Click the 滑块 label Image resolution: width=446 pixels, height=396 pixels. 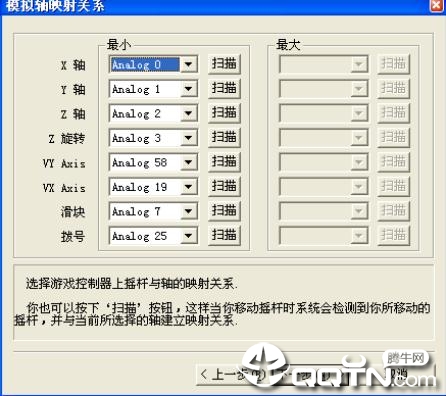[x=73, y=212]
